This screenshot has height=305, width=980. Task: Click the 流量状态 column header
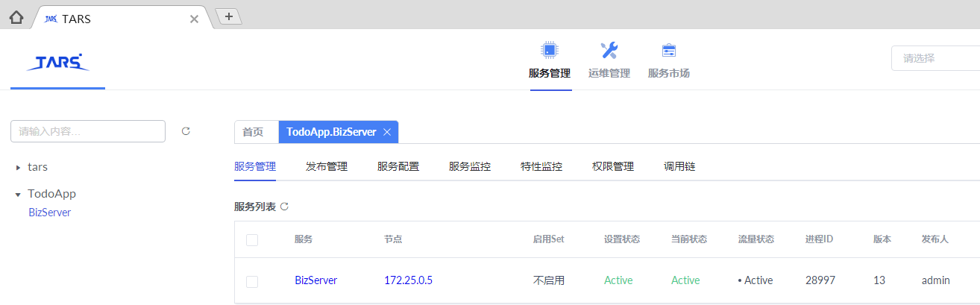(x=756, y=239)
